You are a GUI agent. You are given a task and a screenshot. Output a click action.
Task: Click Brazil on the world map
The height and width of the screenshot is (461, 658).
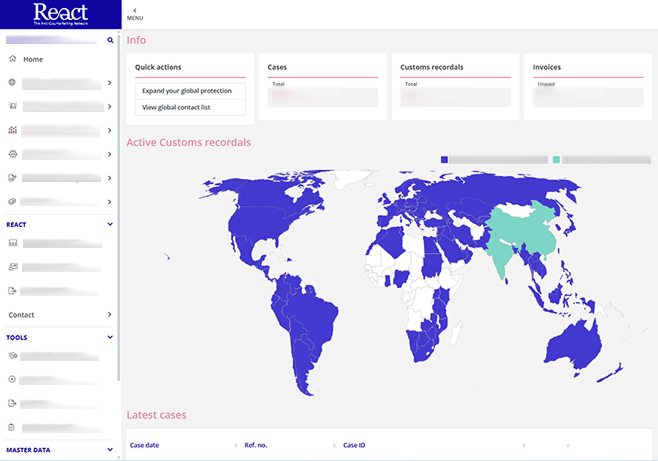click(313, 313)
